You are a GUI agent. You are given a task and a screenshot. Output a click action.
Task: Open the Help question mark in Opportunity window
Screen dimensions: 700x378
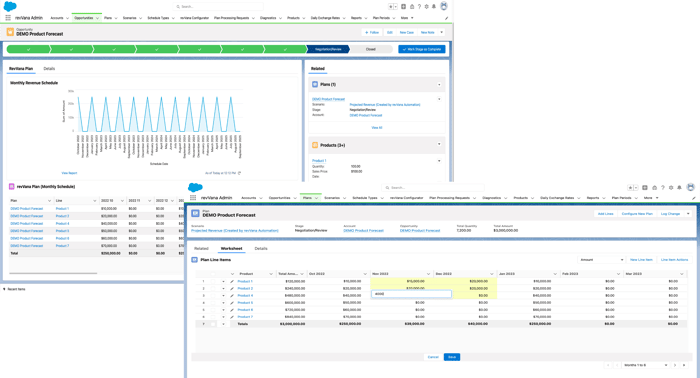[419, 7]
